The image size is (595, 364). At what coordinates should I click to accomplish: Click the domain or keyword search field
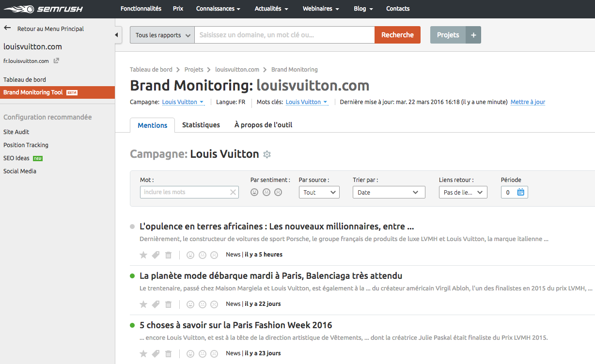point(285,35)
